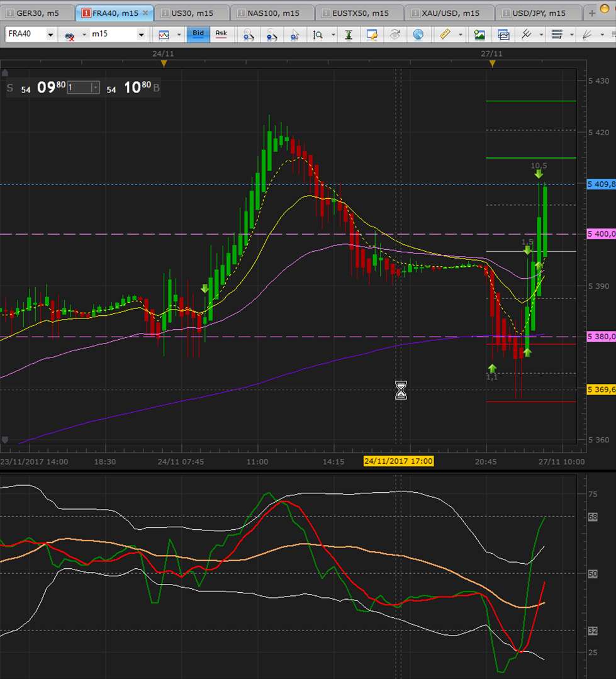Image resolution: width=616 pixels, height=679 pixels.
Task: Click the globe icon in the toolbar
Action: (418, 35)
